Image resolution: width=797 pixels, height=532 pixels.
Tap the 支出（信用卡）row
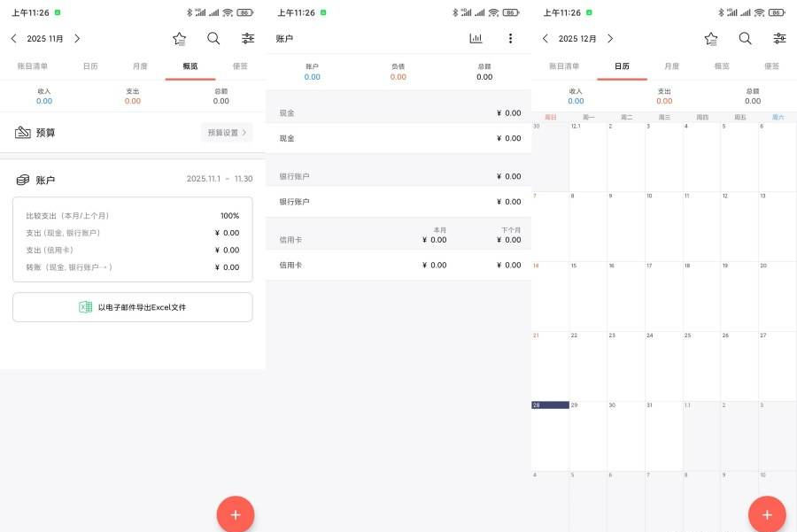(x=133, y=250)
